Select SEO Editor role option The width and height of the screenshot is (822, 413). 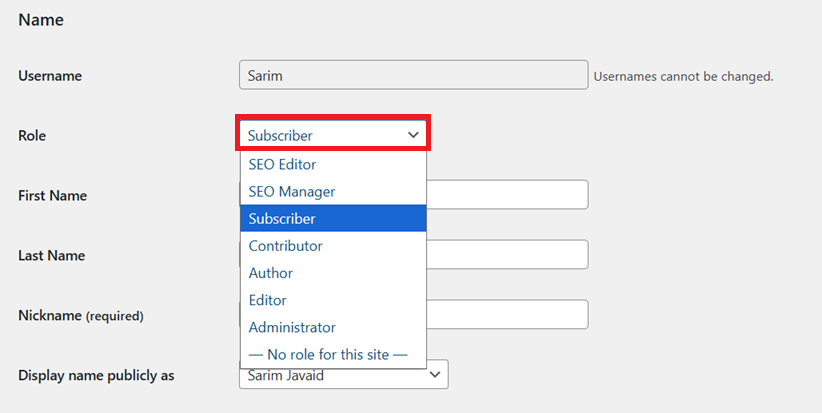tap(333, 164)
